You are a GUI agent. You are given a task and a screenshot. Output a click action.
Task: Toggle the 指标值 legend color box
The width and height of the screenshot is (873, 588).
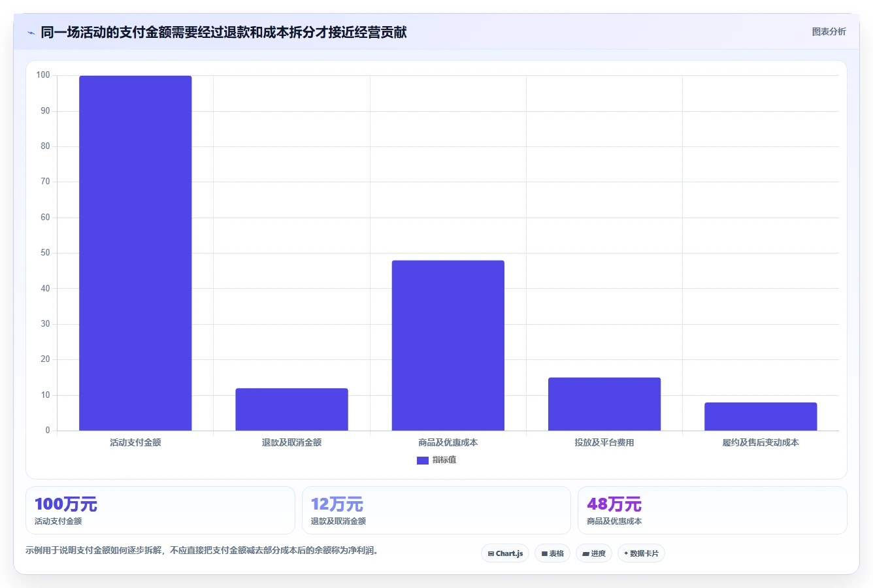click(x=423, y=460)
